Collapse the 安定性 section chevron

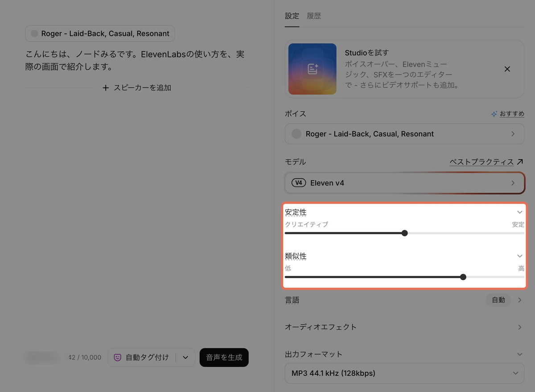pos(519,212)
